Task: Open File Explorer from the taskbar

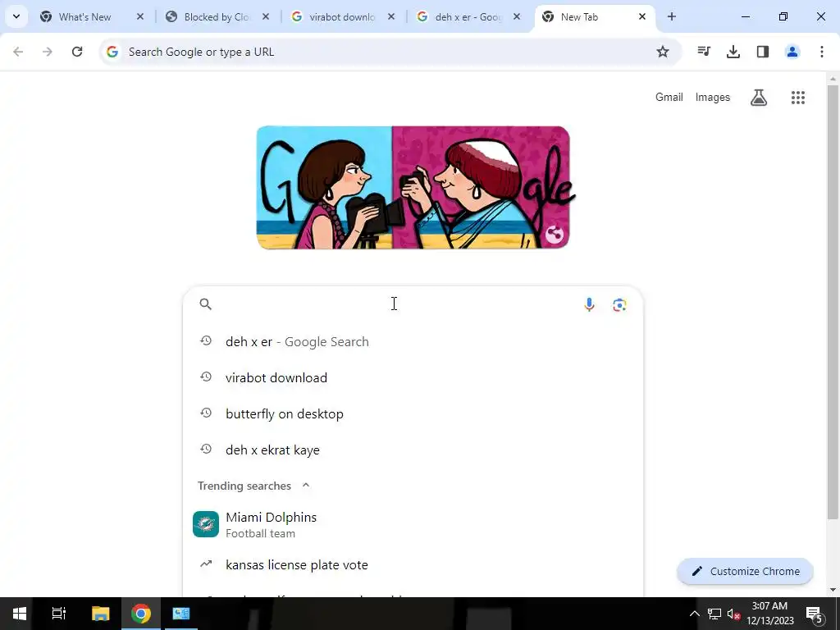Action: pyautogui.click(x=100, y=614)
